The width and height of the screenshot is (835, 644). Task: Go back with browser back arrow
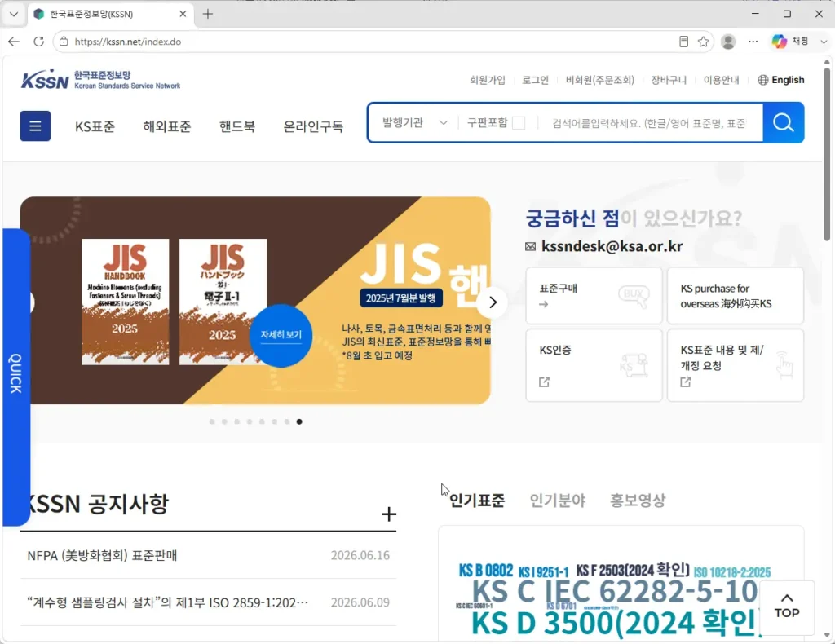tap(14, 42)
